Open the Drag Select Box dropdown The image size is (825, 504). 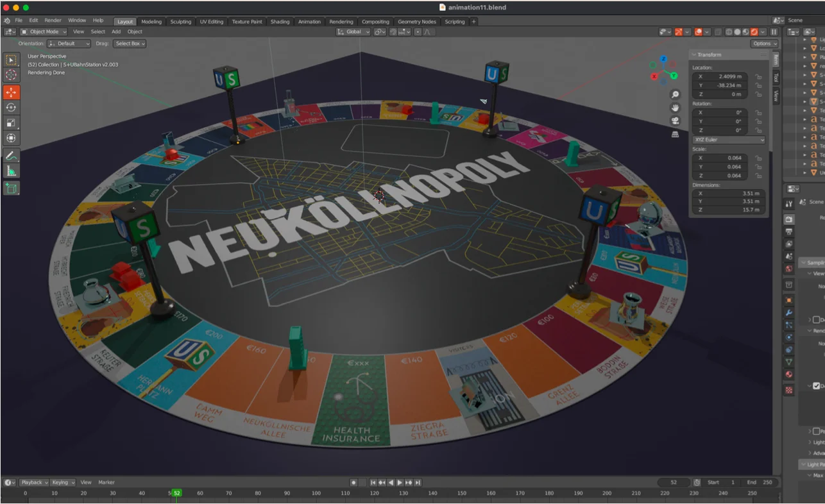coord(130,44)
